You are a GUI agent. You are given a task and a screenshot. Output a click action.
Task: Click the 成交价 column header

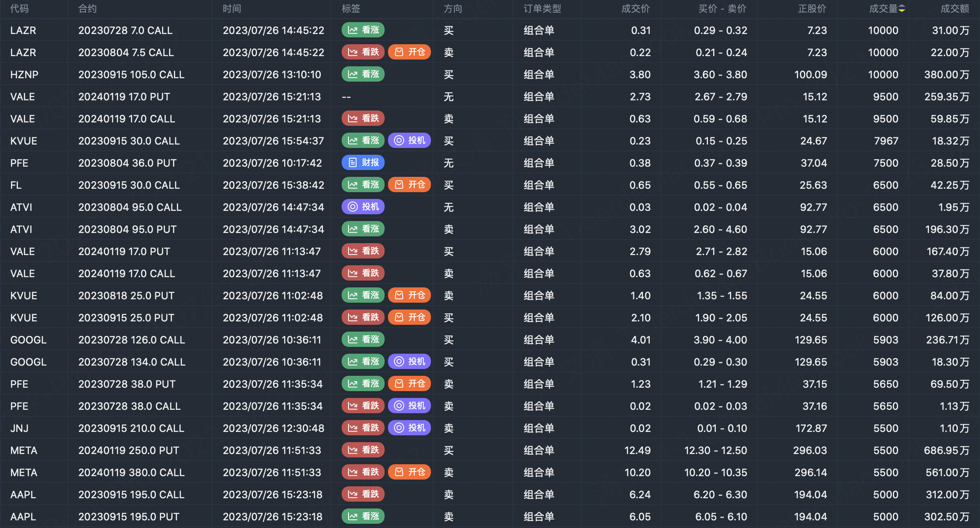[x=636, y=9]
